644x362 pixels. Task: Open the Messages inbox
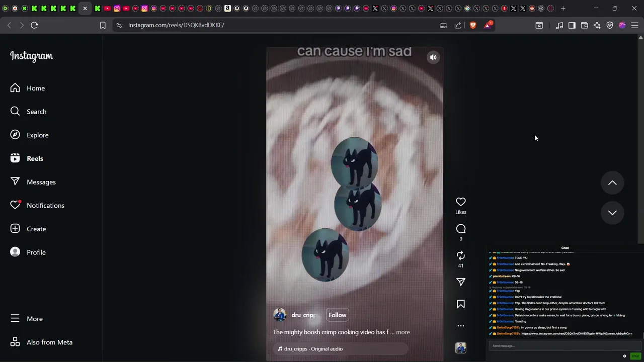(x=33, y=182)
